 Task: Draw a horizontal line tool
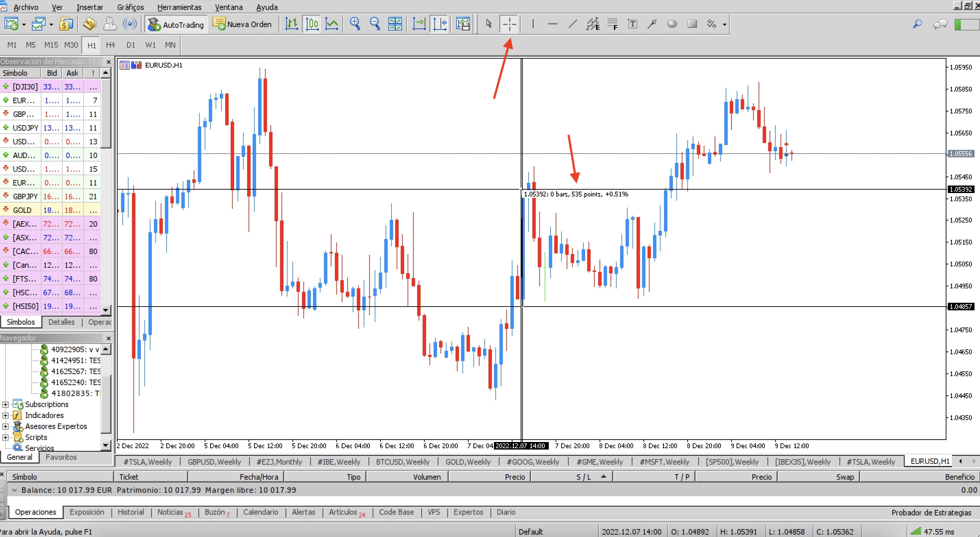click(553, 24)
